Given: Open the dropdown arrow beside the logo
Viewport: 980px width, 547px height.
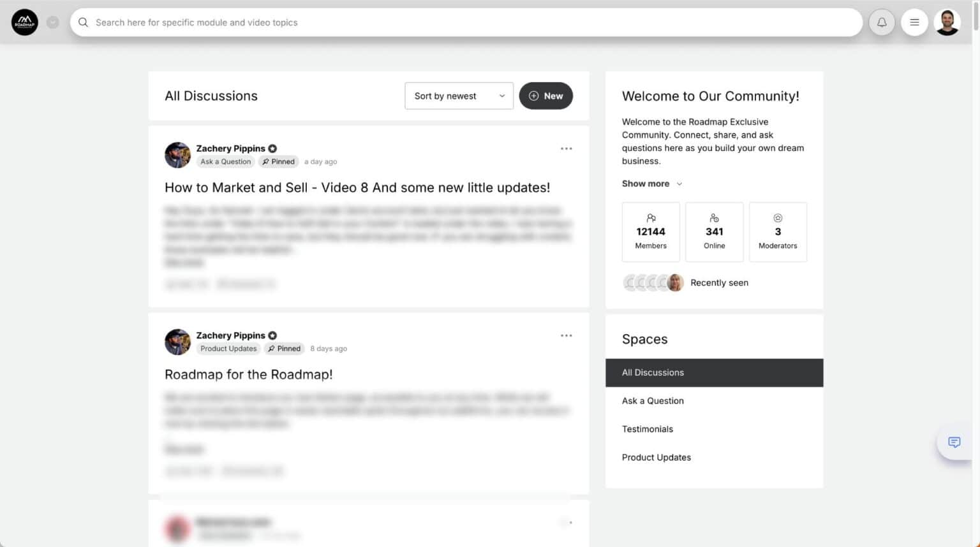Looking at the screenshot, I should [x=53, y=22].
